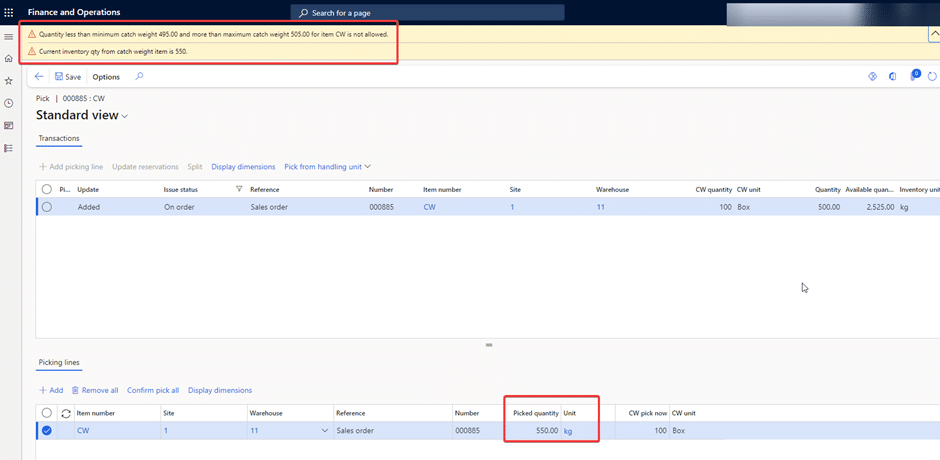
Task: Click CW pick now 100 field
Action: pos(642,431)
